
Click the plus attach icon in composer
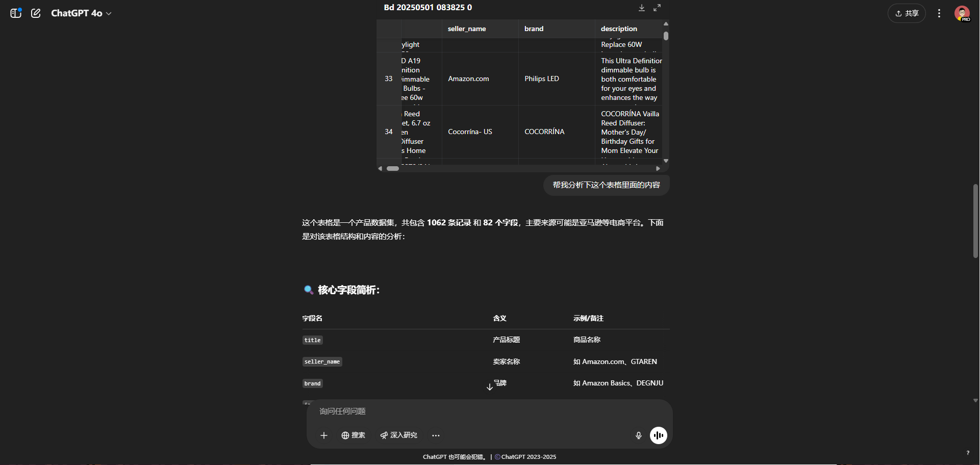pos(324,435)
